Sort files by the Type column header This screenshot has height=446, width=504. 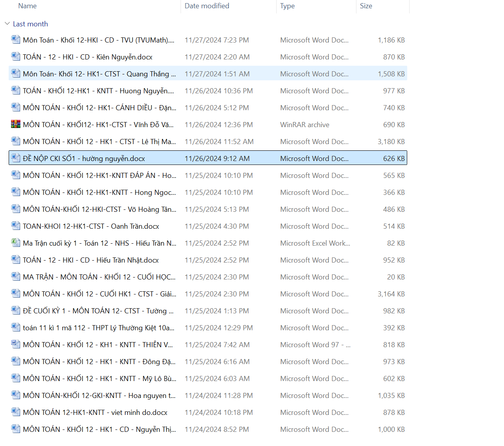[x=287, y=6]
